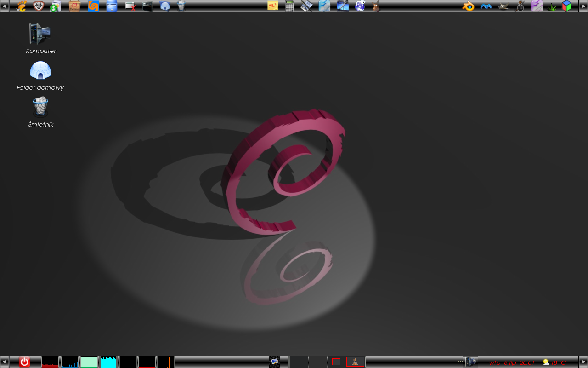This screenshot has width=588, height=368.
Task: Click the blue spikes system monitor graph
Action: coord(70,362)
